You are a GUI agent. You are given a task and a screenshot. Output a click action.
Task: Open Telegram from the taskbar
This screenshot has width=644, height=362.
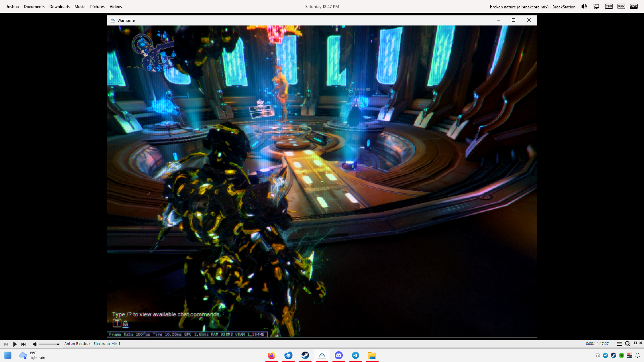pos(356,355)
